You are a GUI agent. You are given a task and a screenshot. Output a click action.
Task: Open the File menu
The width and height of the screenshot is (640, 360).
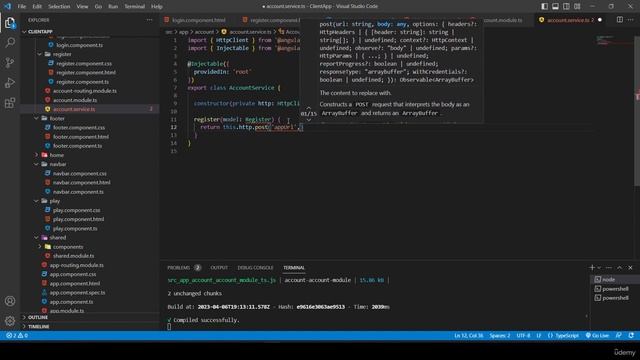pyautogui.click(x=22, y=6)
